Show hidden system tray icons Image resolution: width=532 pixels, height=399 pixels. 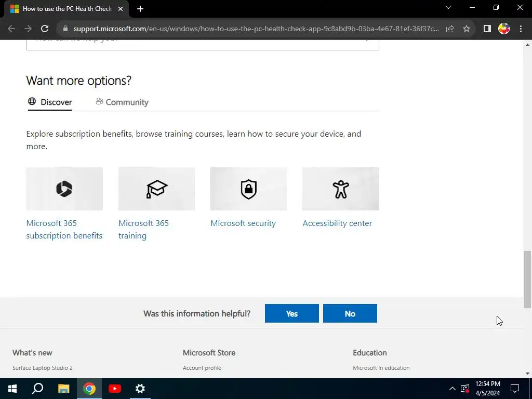pos(453,389)
